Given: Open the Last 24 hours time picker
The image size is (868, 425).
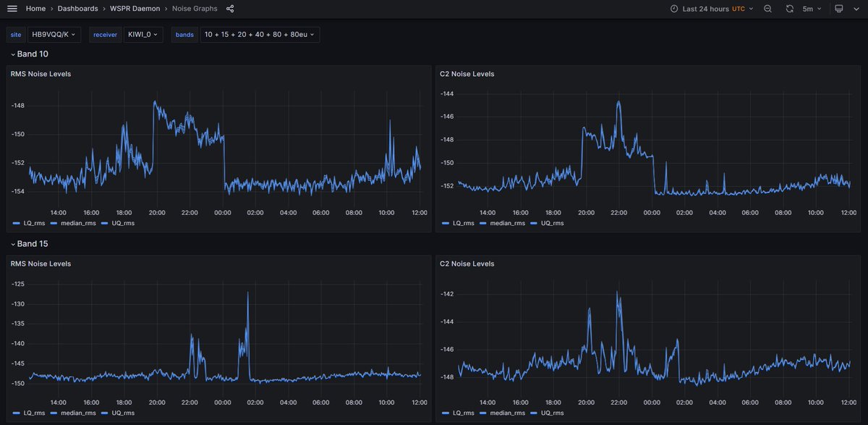Looking at the screenshot, I should [711, 9].
